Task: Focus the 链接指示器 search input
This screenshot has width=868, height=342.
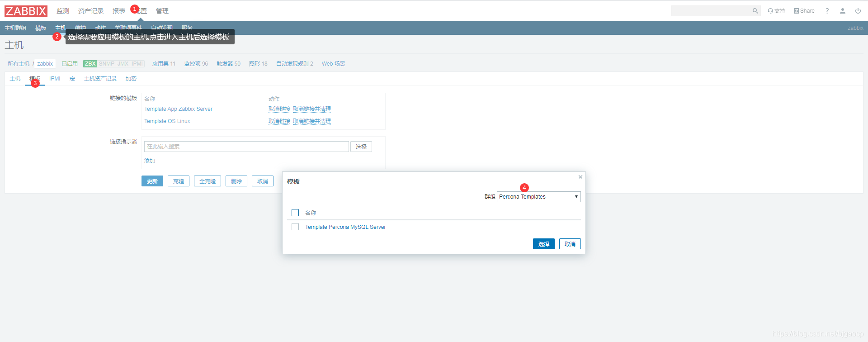Action: (x=246, y=147)
